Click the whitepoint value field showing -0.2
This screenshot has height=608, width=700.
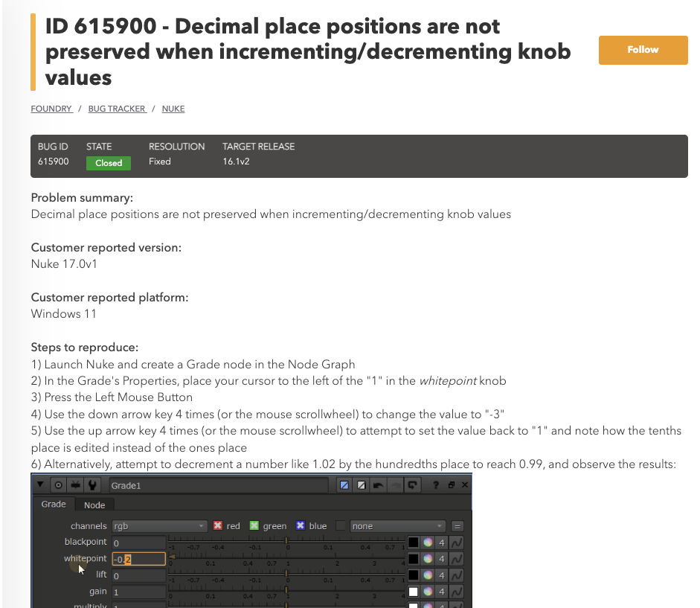pyautogui.click(x=139, y=559)
